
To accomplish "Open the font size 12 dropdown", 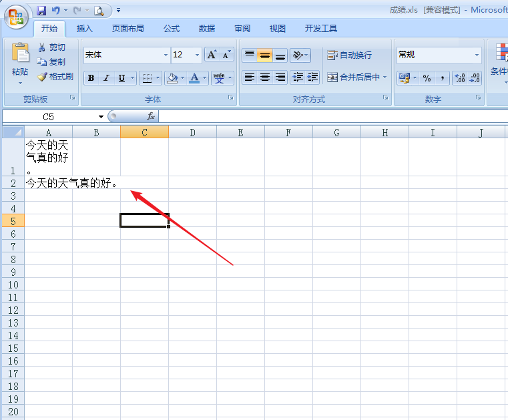I will [x=197, y=55].
